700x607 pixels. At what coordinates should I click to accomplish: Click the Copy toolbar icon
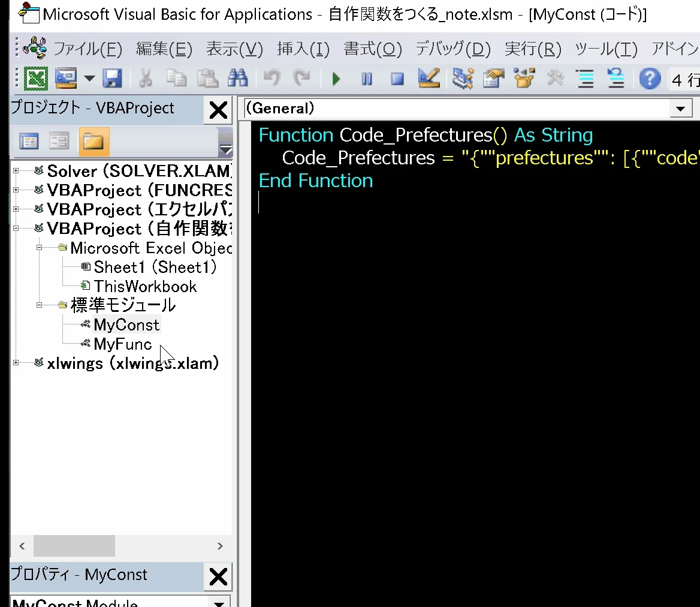tap(176, 79)
